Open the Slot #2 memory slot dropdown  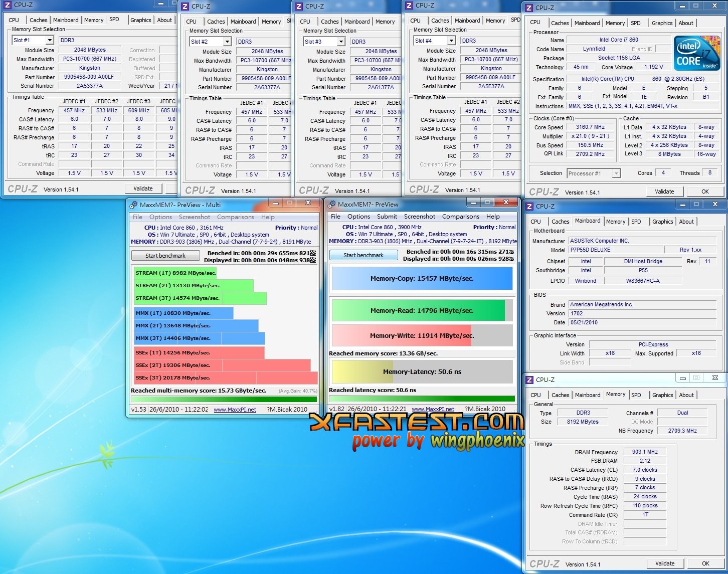coord(227,42)
